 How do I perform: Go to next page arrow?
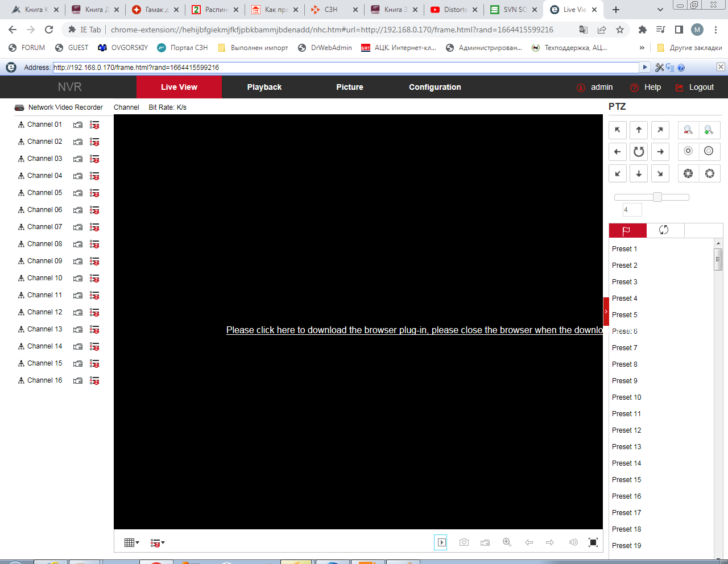(x=550, y=542)
